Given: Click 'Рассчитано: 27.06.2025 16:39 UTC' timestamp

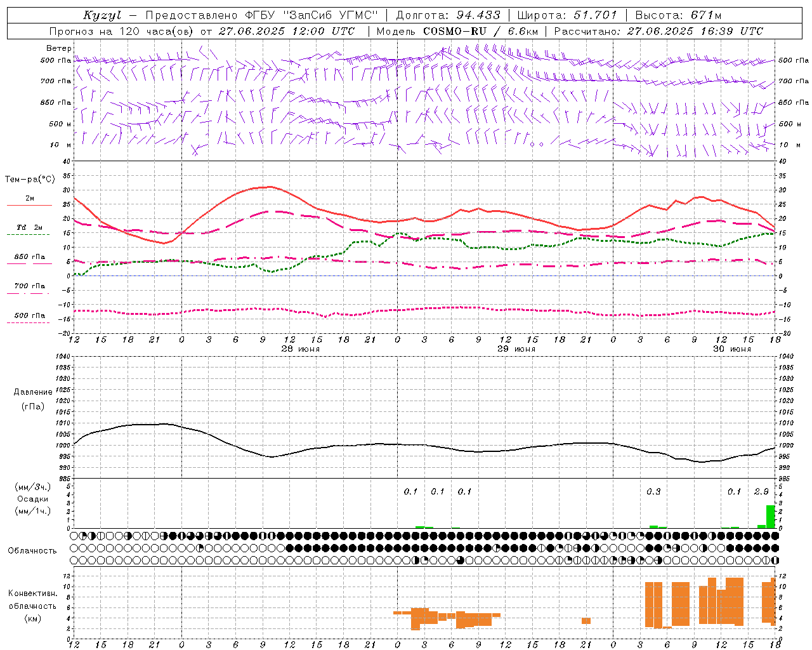Looking at the screenshot, I should 658,31.
